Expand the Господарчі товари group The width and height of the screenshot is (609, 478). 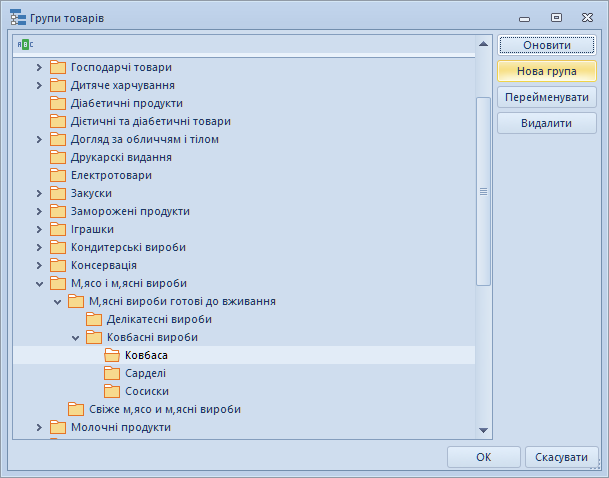click(39, 67)
